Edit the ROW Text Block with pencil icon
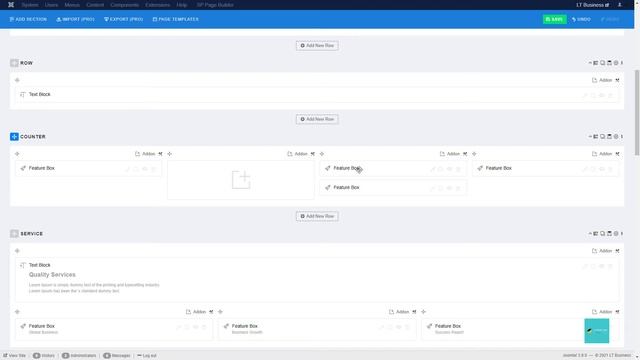 coord(585,95)
